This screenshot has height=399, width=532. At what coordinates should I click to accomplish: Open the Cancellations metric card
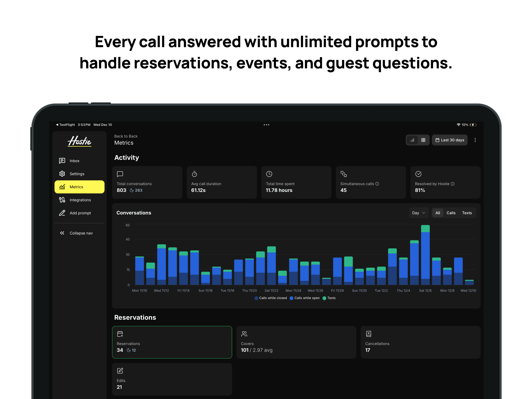(420, 342)
